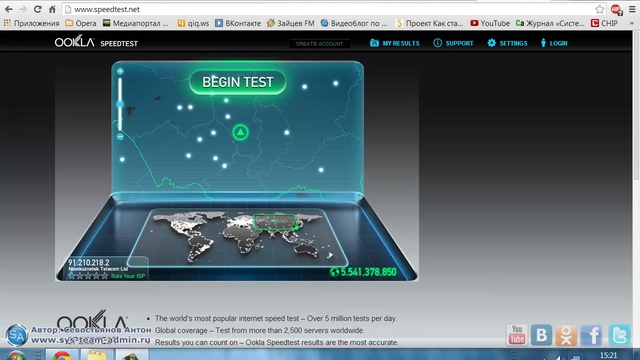The height and width of the screenshot is (360, 640).
Task: Click the map zoom slider handle
Action: coord(120,104)
